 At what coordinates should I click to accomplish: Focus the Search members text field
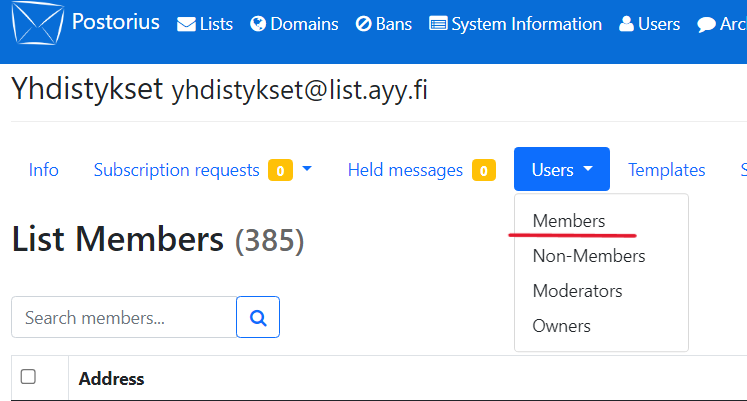(123, 318)
